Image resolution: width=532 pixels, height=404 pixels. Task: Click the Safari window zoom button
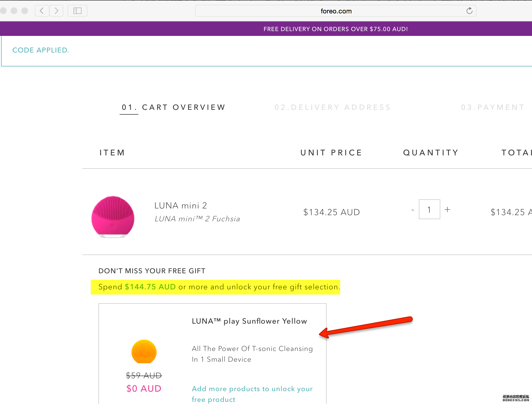point(25,11)
